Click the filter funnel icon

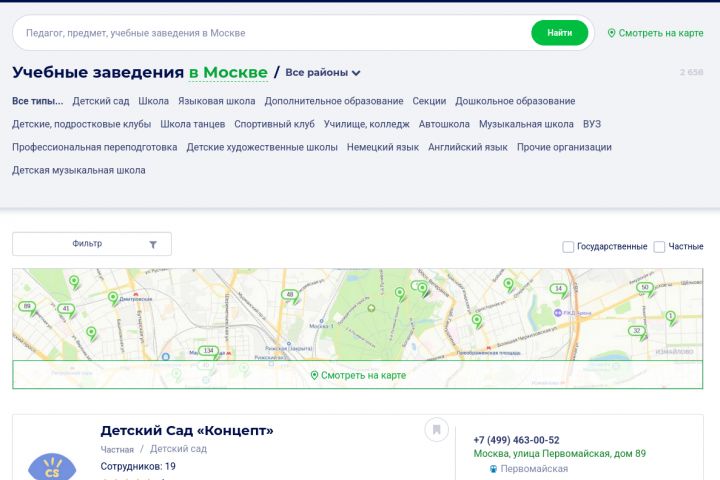tap(153, 244)
